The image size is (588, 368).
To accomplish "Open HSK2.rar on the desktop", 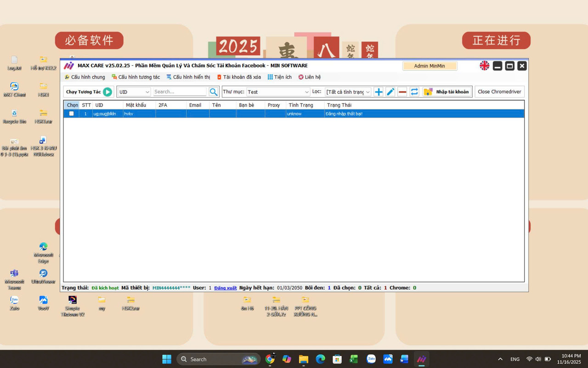I will coord(130,304).
